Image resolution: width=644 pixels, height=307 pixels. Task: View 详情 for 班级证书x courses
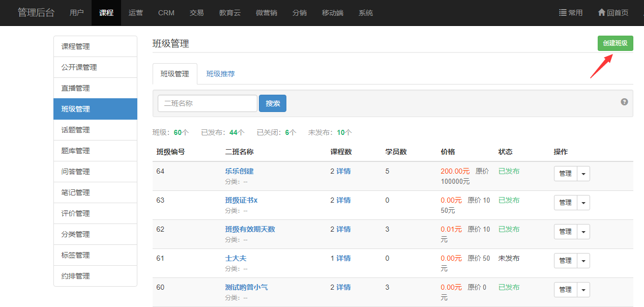(343, 200)
